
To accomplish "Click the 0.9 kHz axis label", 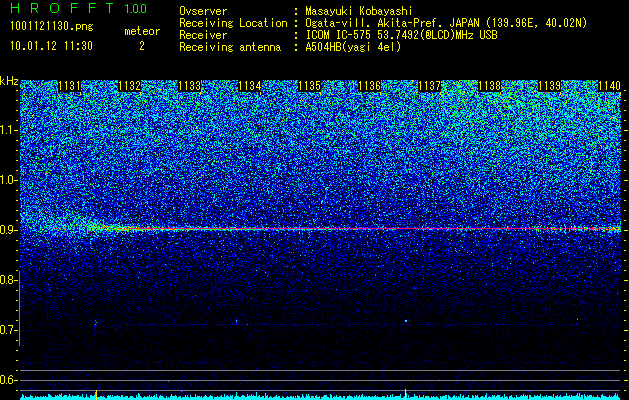I will tap(7, 230).
